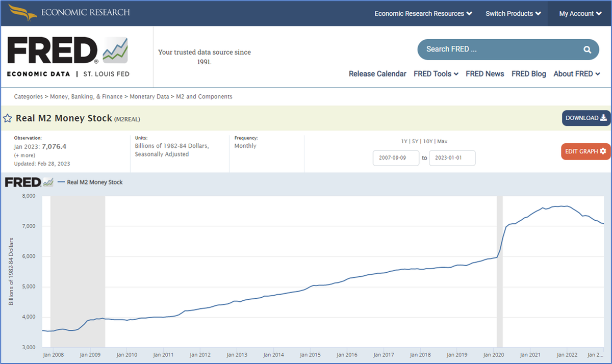Go to FRED News
This screenshot has width=612, height=364.
point(485,74)
